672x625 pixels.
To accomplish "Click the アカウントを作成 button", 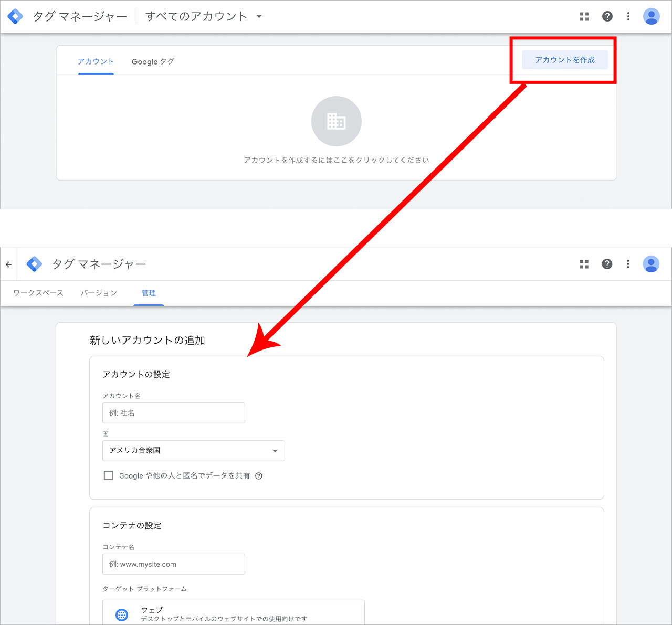I will [564, 60].
